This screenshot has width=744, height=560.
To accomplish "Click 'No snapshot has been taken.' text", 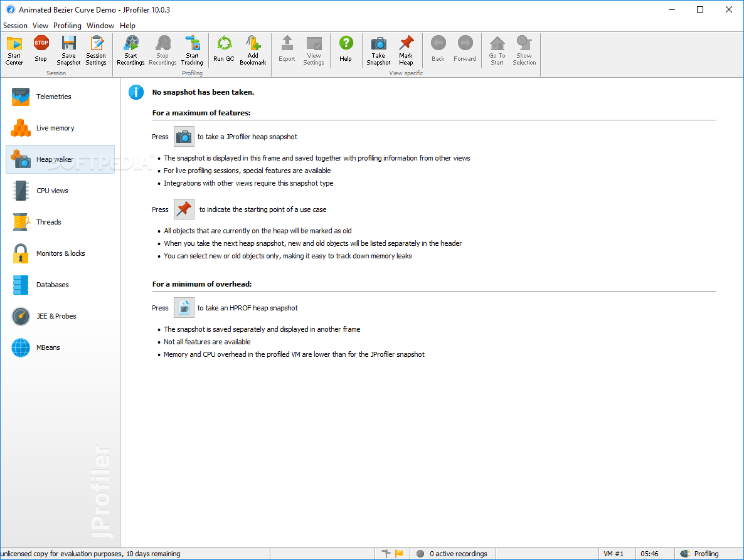I will point(203,92).
